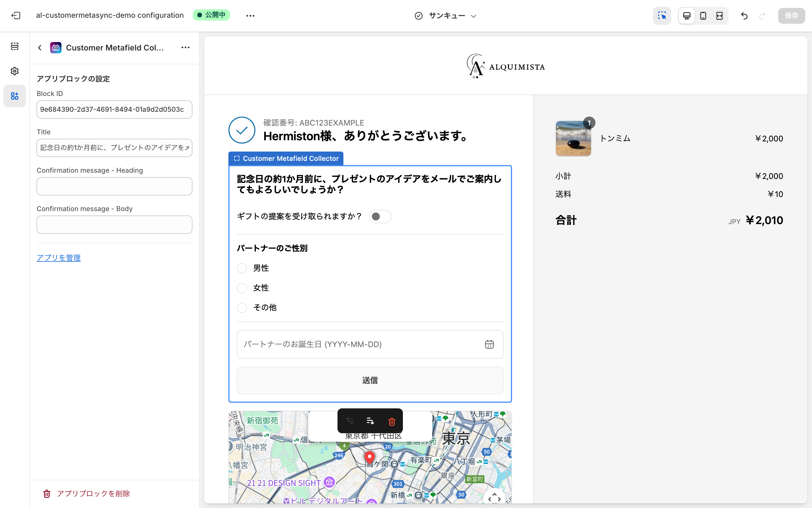Viewport: 812px width, 508px height.
Task: Click the map fullscreen expand icon
Action: click(495, 498)
